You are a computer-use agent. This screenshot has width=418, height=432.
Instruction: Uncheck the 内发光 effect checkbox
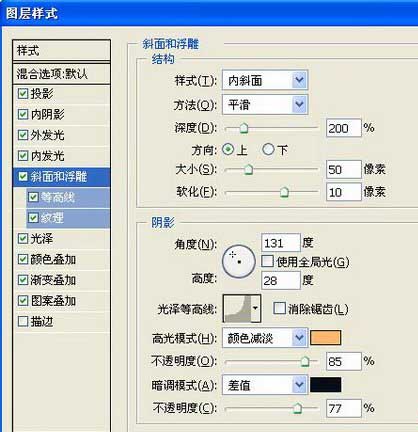pos(23,156)
